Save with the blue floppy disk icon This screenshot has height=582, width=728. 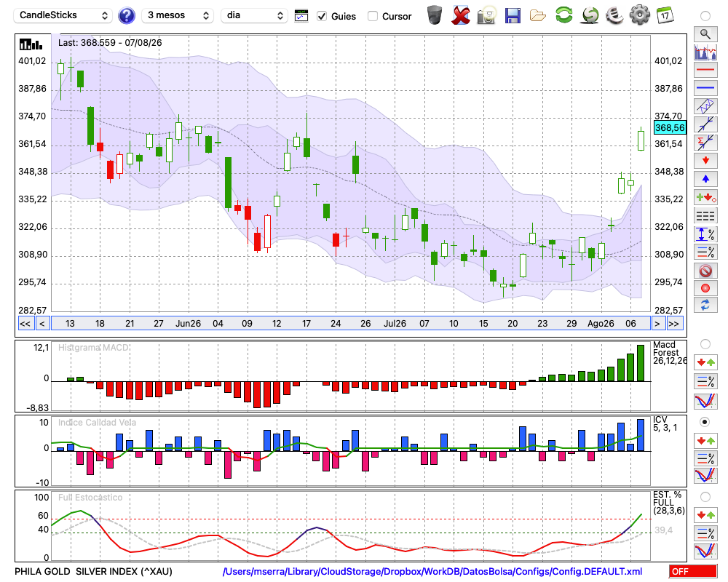[513, 16]
